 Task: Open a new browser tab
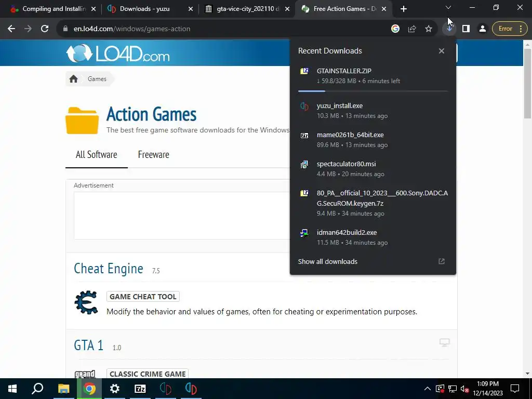pos(403,9)
